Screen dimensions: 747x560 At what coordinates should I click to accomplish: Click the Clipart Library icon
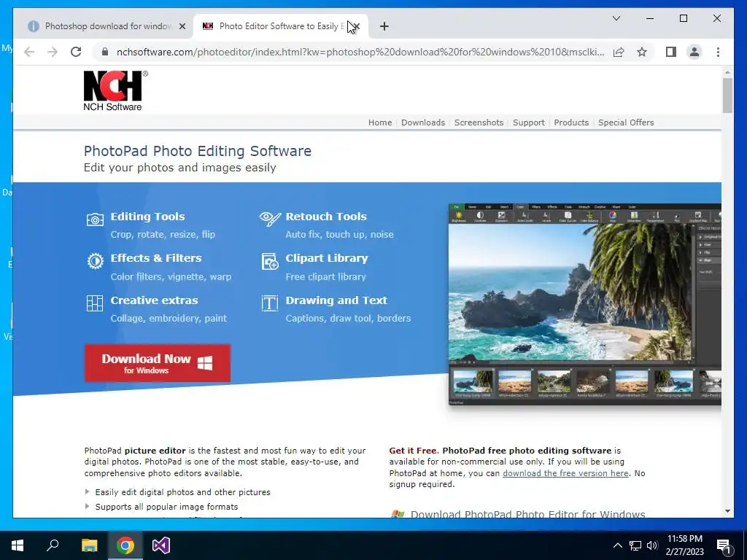pos(270,261)
